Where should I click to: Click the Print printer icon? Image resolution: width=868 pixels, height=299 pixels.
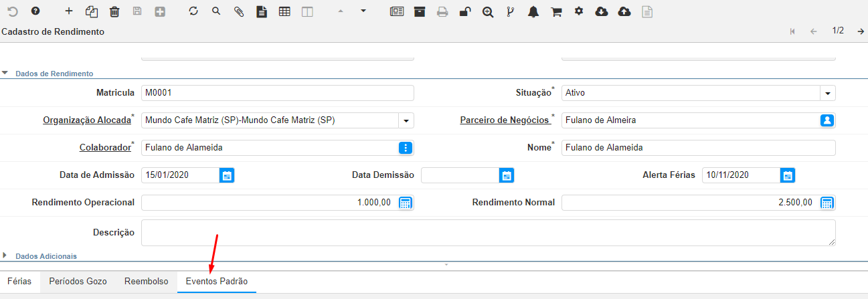pyautogui.click(x=442, y=11)
